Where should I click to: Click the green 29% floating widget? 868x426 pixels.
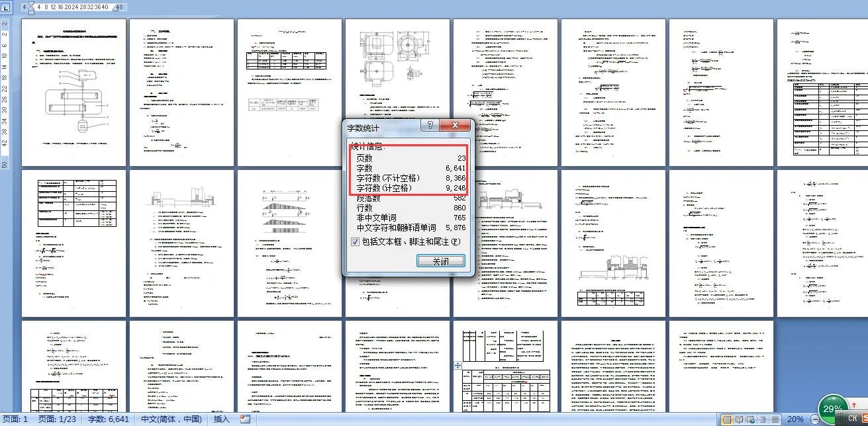tap(832, 409)
